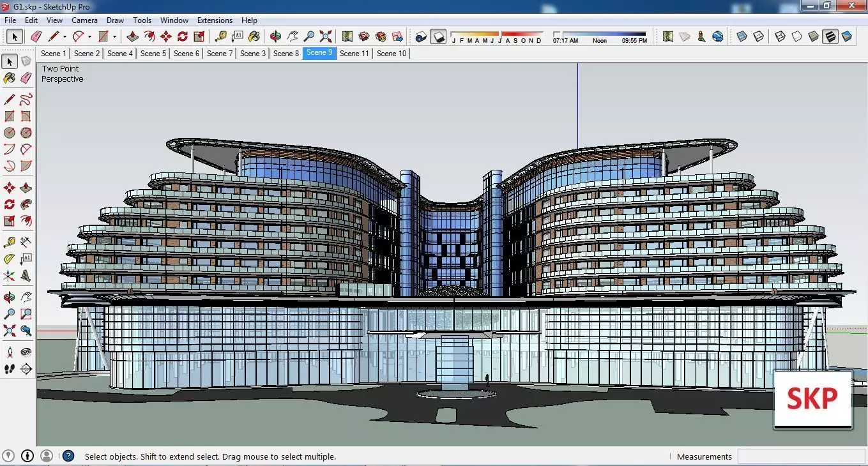
Task: Select the Axes tool
Action: tap(10, 276)
